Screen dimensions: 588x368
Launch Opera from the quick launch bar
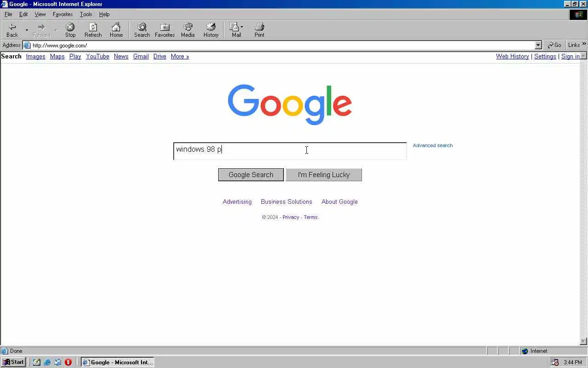pyautogui.click(x=68, y=362)
